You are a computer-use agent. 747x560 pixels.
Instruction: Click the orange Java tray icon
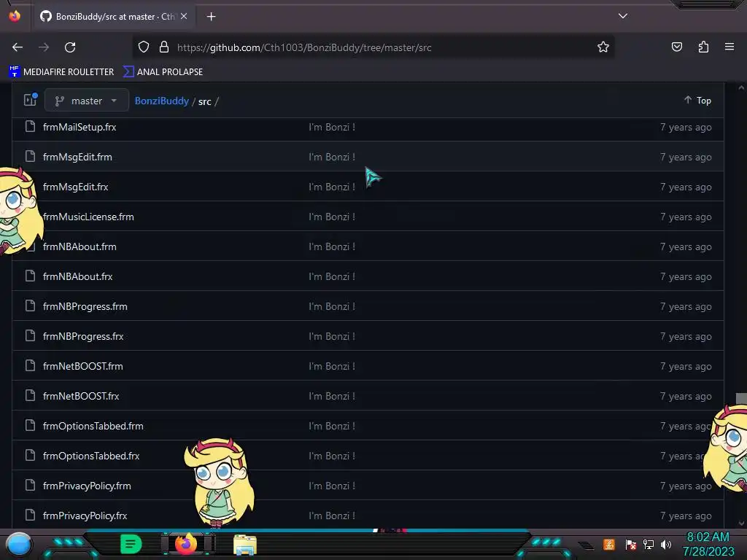point(609,544)
